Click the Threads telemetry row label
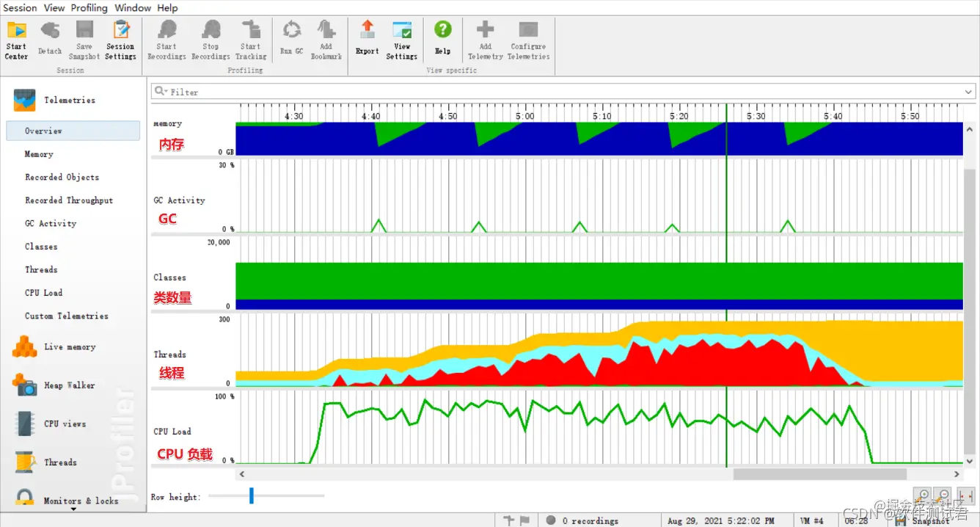The image size is (980, 527). coord(169,355)
